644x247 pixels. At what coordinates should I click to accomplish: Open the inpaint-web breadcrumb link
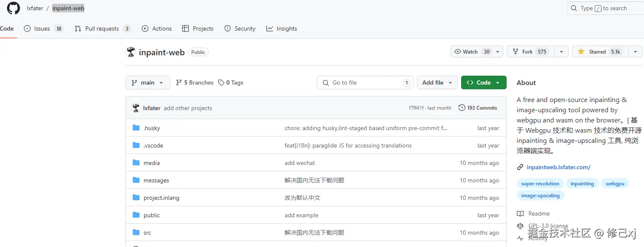tap(68, 9)
